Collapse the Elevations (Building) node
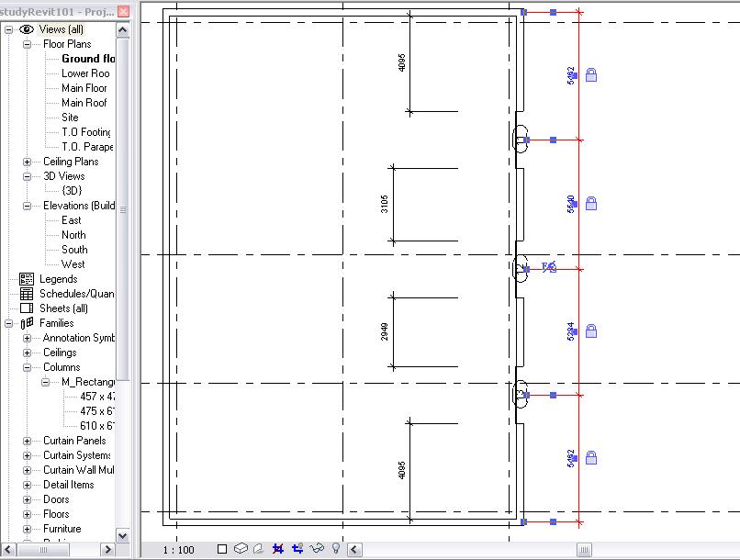The image size is (740, 560). [x=27, y=206]
